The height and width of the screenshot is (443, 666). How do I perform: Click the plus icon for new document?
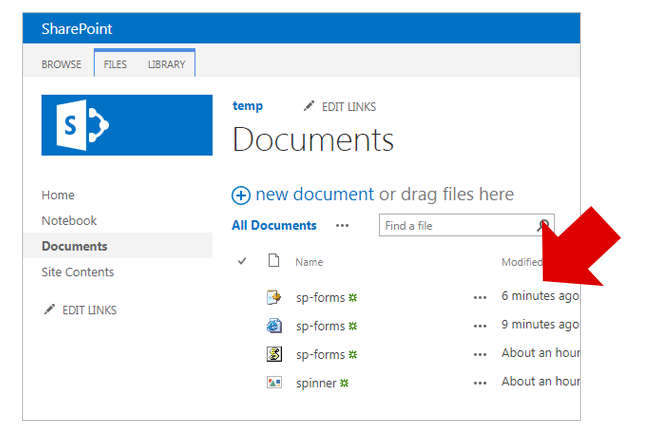tap(241, 195)
